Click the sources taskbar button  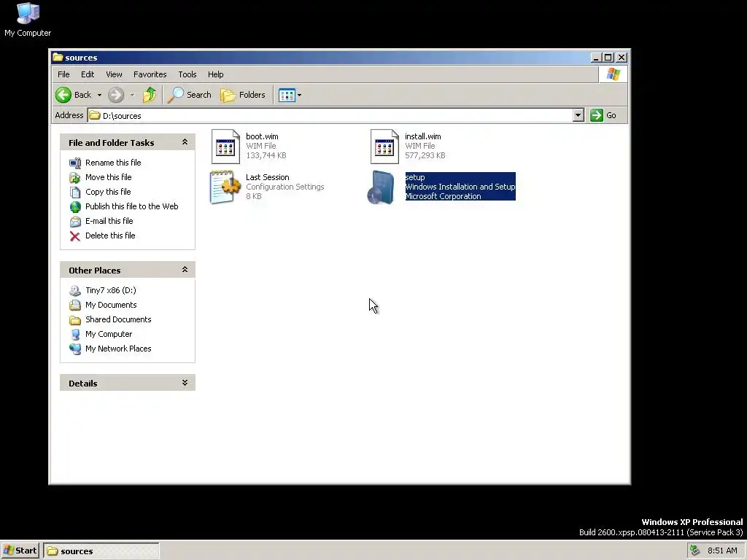[101, 551]
